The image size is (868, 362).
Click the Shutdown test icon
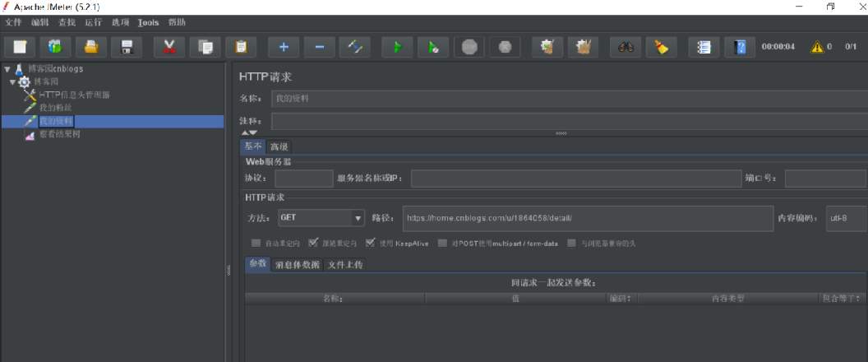pyautogui.click(x=505, y=47)
